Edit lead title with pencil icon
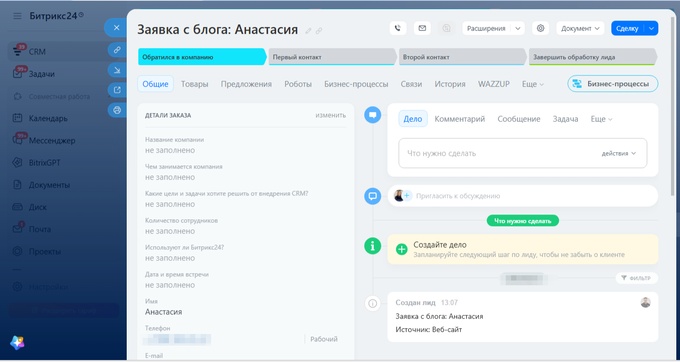 click(x=308, y=31)
